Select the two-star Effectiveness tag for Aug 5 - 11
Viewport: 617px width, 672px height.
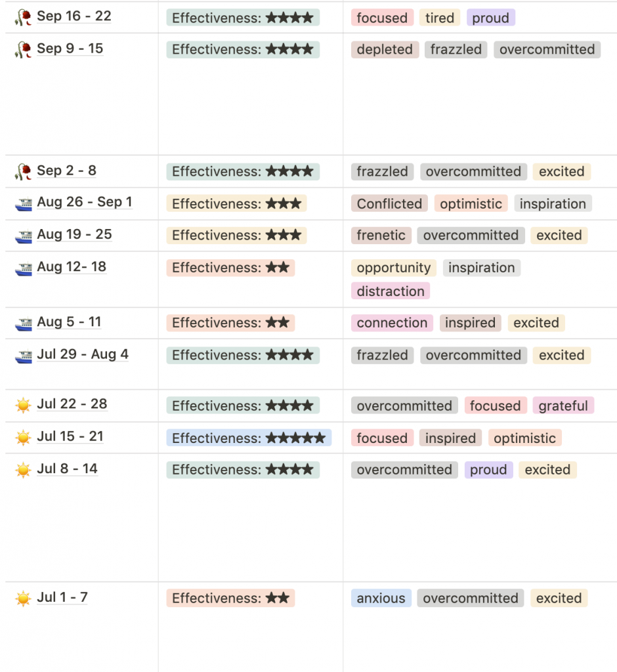[x=230, y=323]
